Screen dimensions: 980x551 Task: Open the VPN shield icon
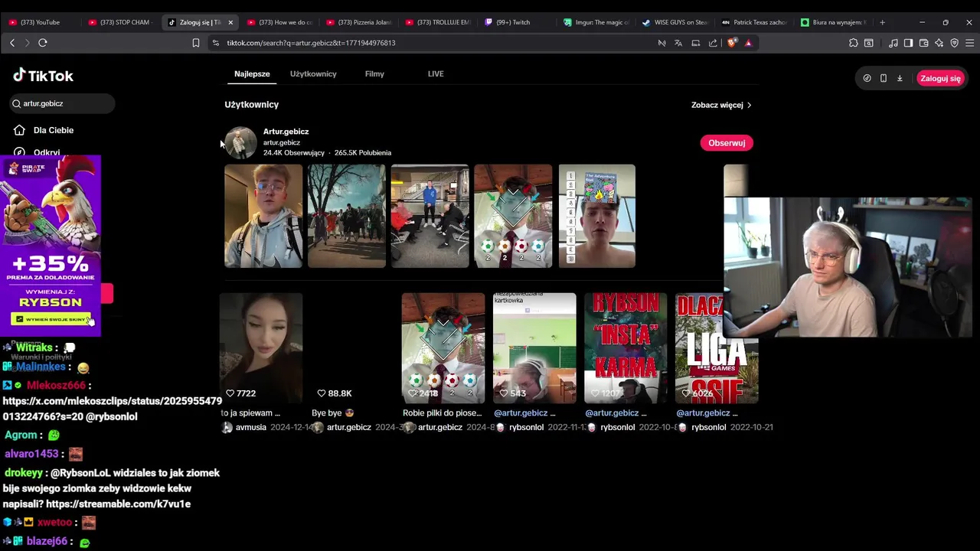point(954,43)
